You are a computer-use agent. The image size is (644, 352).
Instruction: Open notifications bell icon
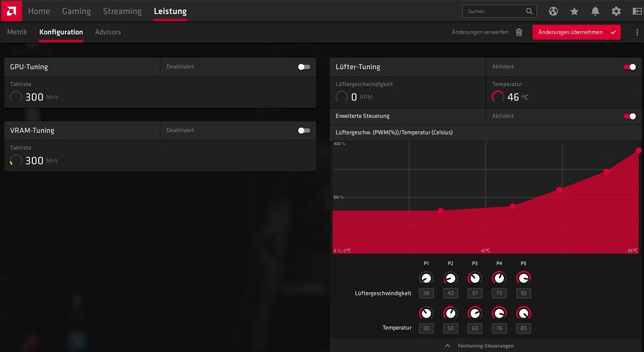tap(595, 11)
